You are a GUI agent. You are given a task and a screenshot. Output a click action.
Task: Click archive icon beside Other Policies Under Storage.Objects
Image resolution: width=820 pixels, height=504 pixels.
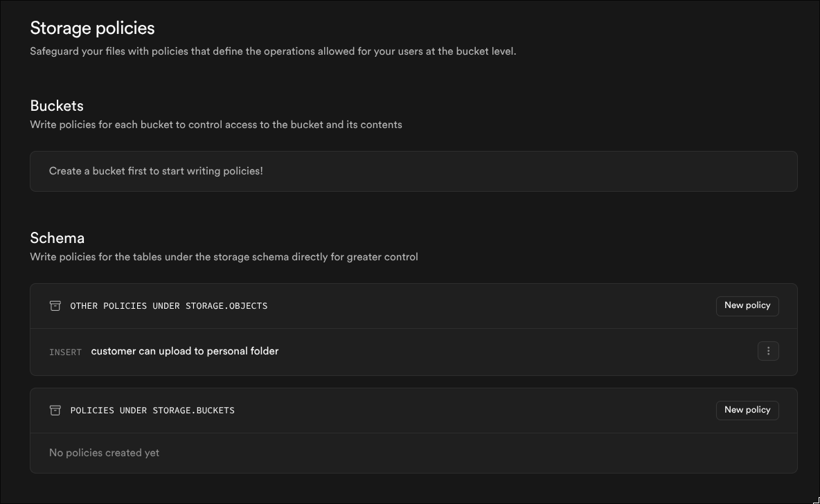pos(55,306)
